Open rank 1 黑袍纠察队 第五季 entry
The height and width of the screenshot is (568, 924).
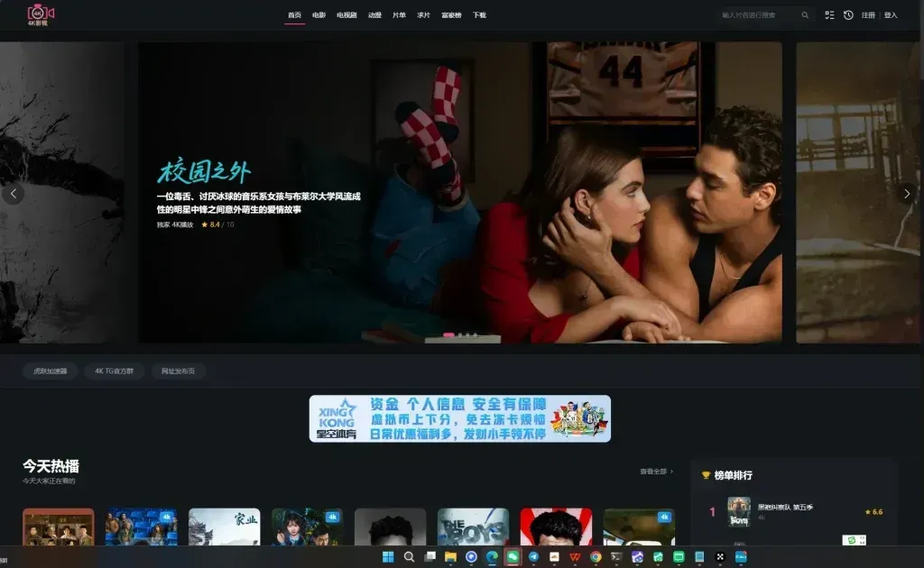point(796,511)
